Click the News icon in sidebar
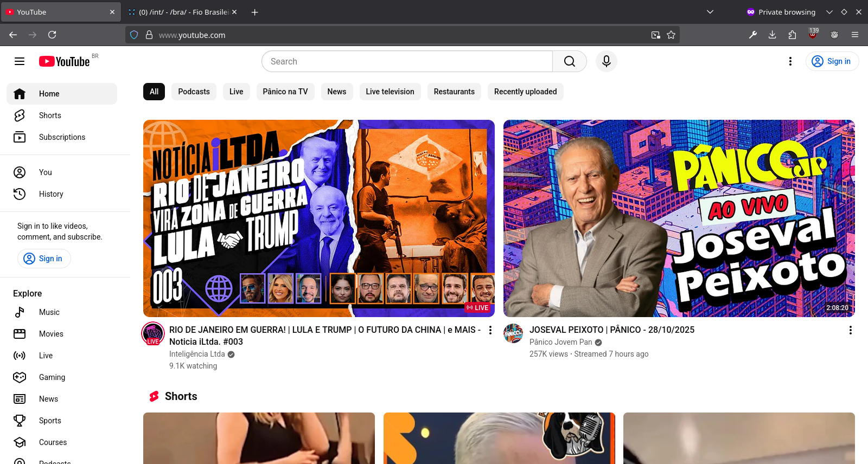 point(20,399)
